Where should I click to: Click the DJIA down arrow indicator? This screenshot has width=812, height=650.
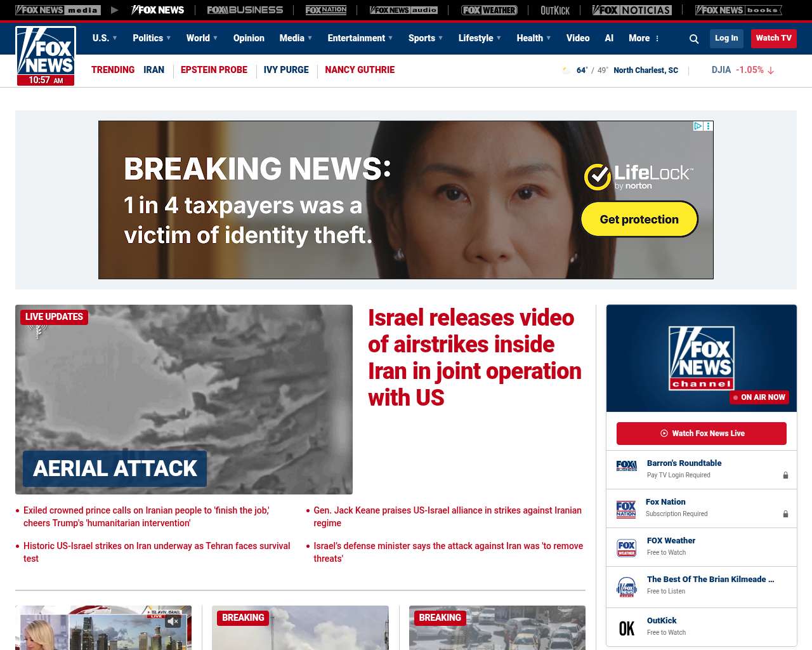coord(771,70)
